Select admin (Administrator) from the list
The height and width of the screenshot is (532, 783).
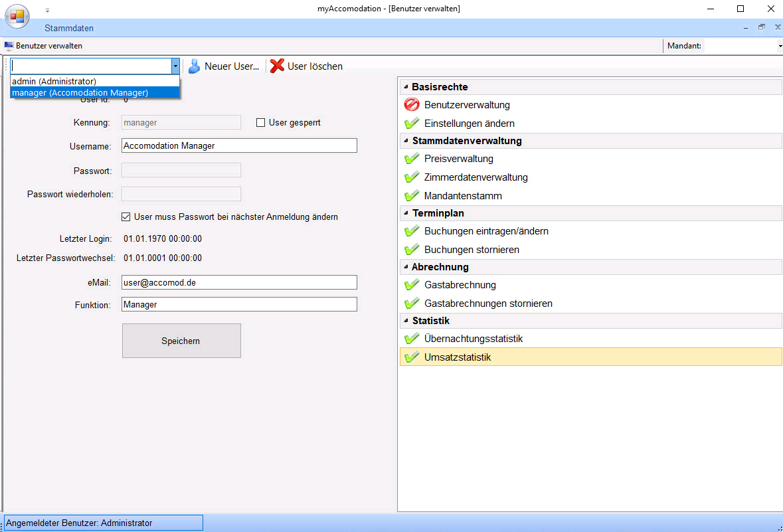[x=54, y=82]
